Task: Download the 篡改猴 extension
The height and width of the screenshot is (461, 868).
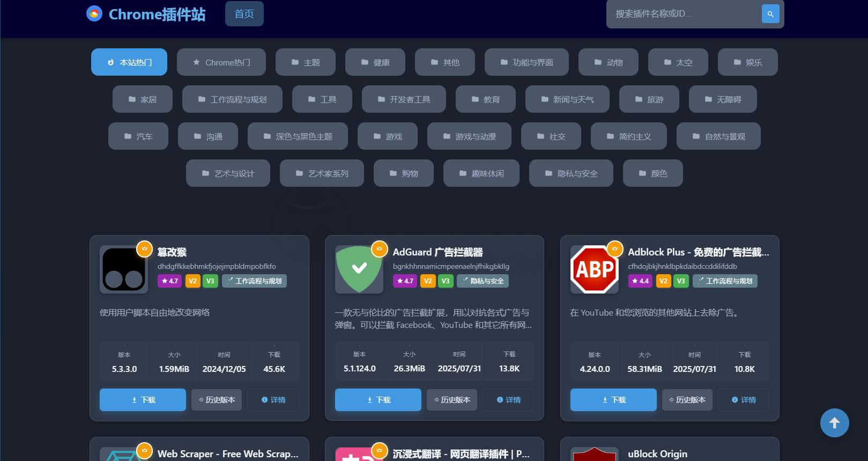Action: pos(143,400)
